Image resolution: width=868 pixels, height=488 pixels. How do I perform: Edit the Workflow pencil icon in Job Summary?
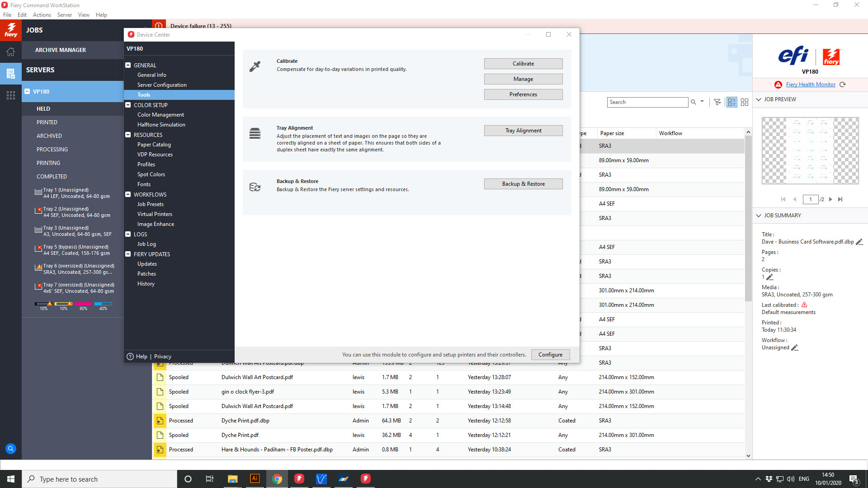[795, 347]
